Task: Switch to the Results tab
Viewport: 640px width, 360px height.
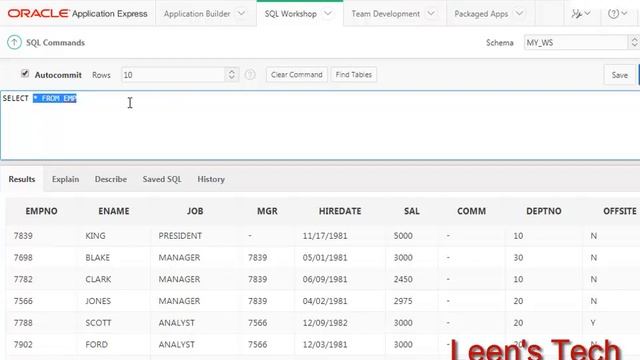Action: click(x=22, y=179)
